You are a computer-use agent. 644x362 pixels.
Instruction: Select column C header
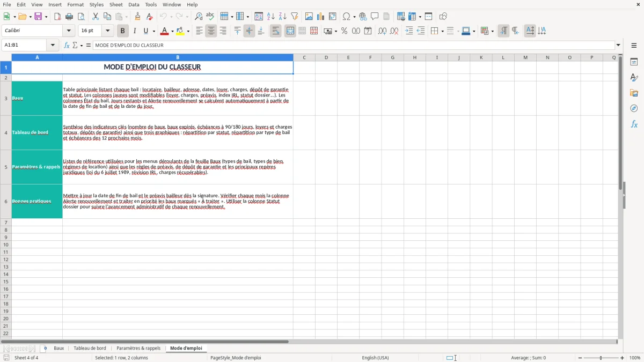coord(304,57)
